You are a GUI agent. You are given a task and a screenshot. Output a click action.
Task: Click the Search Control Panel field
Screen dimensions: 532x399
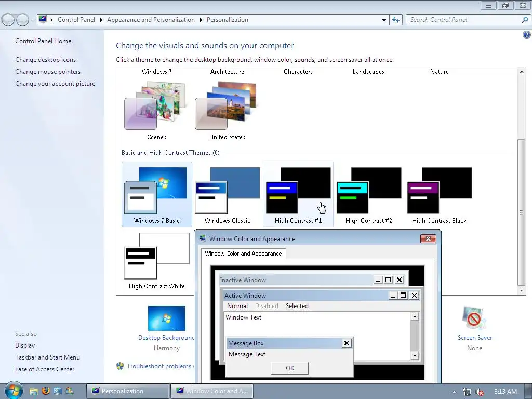tap(463, 20)
